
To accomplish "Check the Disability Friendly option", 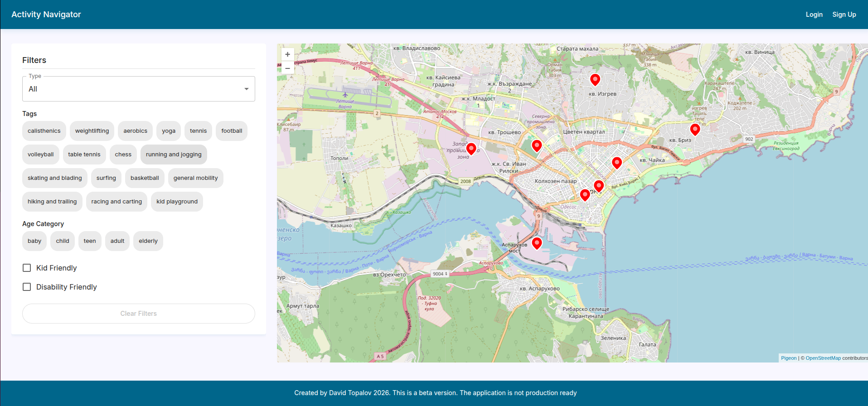I will point(27,287).
